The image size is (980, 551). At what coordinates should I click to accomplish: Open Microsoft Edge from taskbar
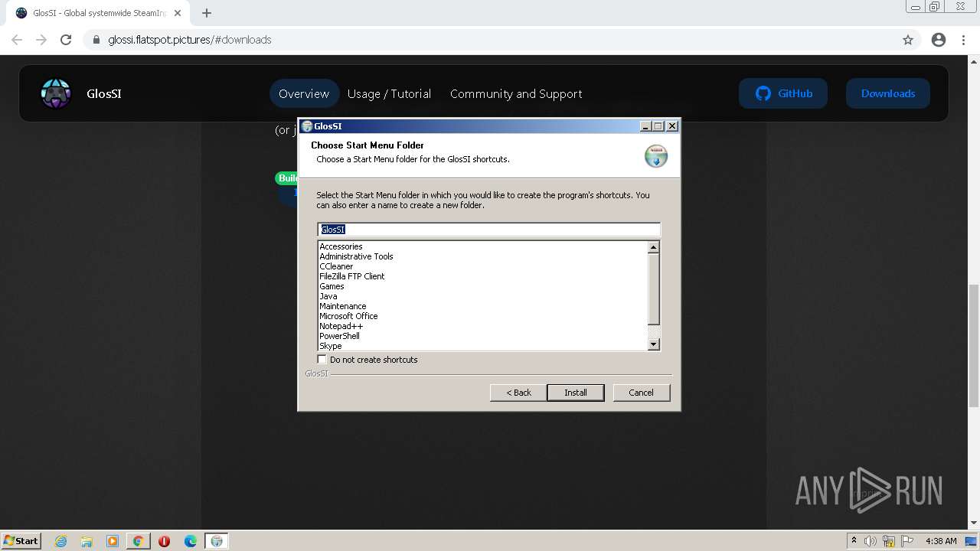click(x=190, y=541)
